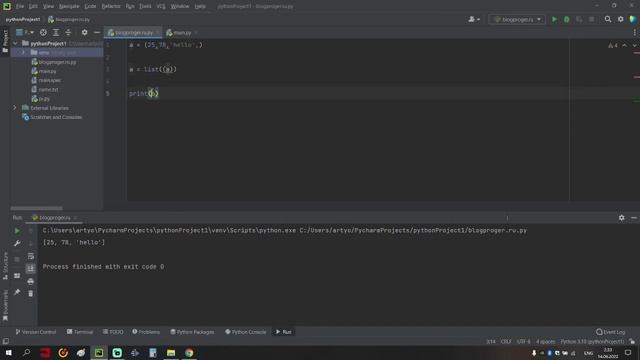The height and width of the screenshot is (360, 640).
Task: Toggle the Project tool window side tab
Action: coord(5,40)
